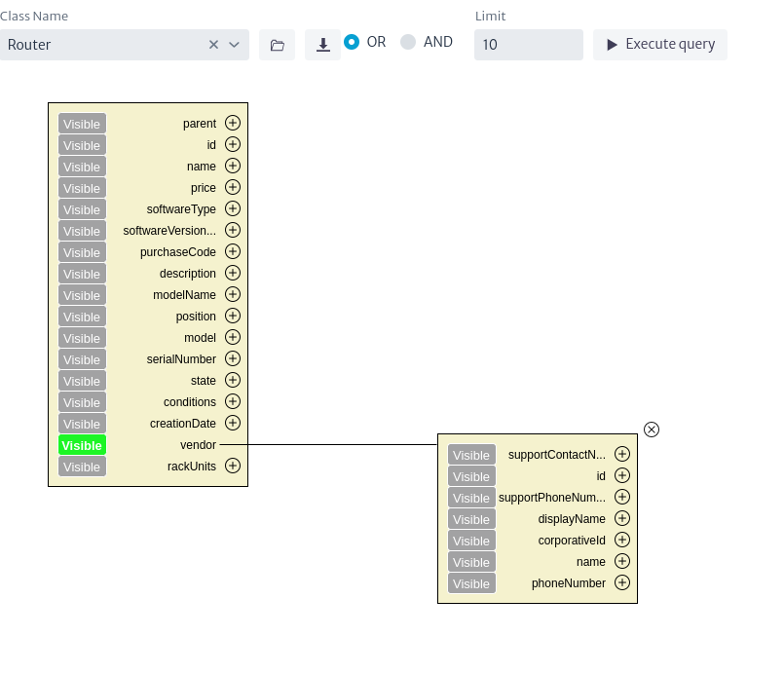This screenshot has width=784, height=673.
Task: Toggle Visible for the parent attribute
Action: tap(82, 124)
